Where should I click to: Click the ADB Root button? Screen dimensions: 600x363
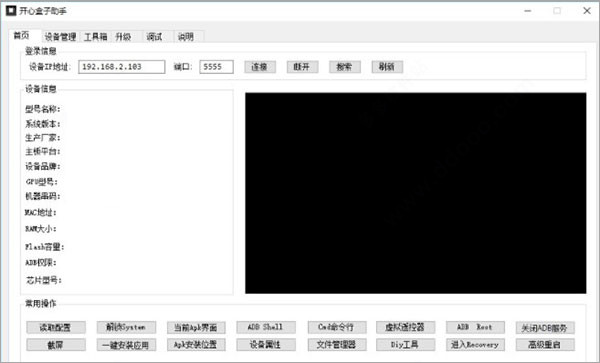[475, 327]
